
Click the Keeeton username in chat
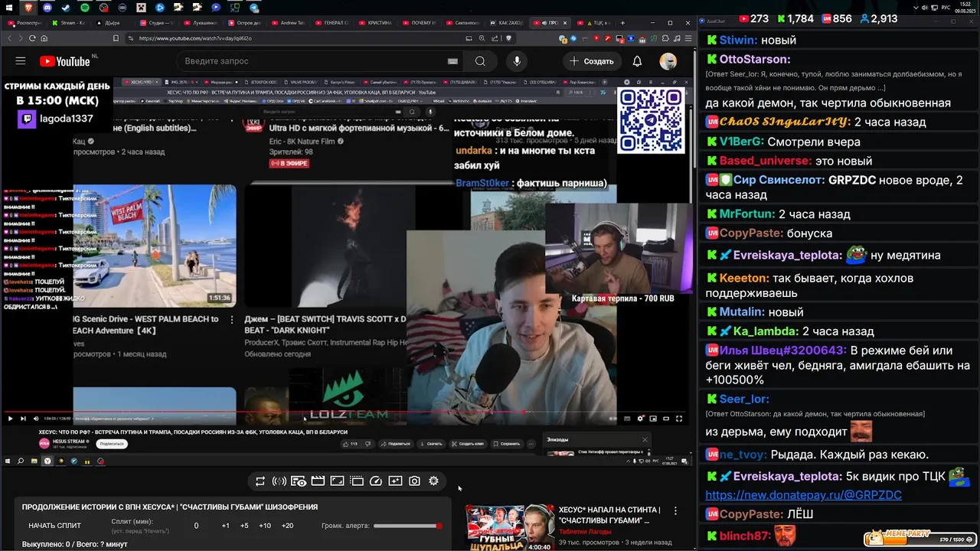pos(743,278)
